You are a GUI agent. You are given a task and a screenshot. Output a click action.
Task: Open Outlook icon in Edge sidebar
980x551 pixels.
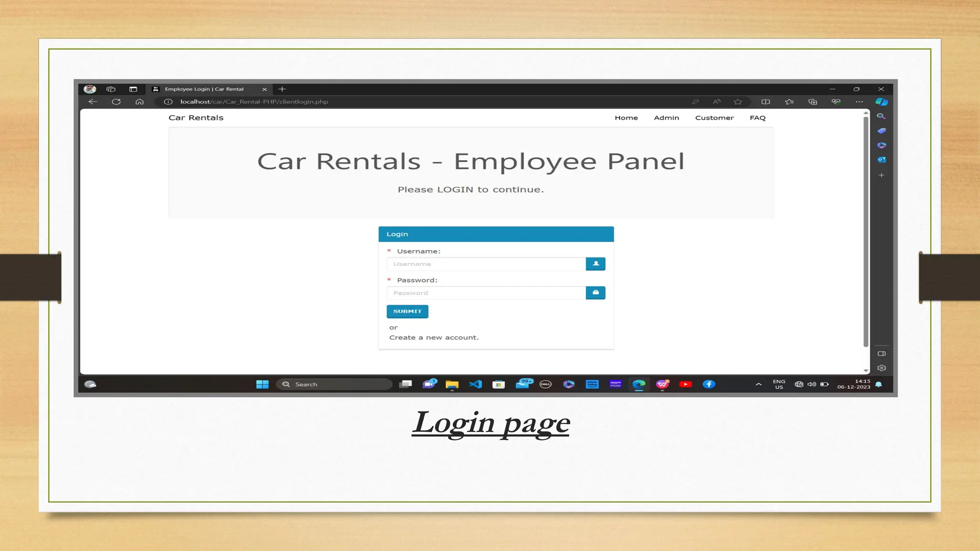click(x=881, y=160)
